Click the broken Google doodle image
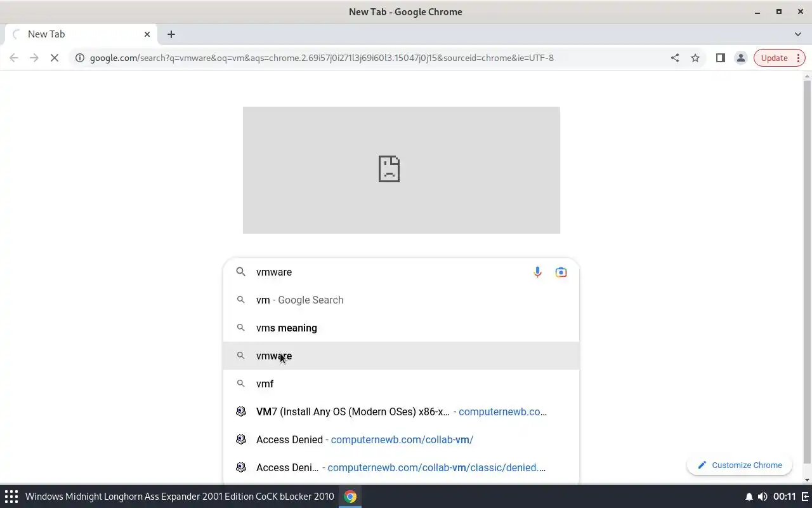Screen dimensions: 812x508 pos(402,170)
